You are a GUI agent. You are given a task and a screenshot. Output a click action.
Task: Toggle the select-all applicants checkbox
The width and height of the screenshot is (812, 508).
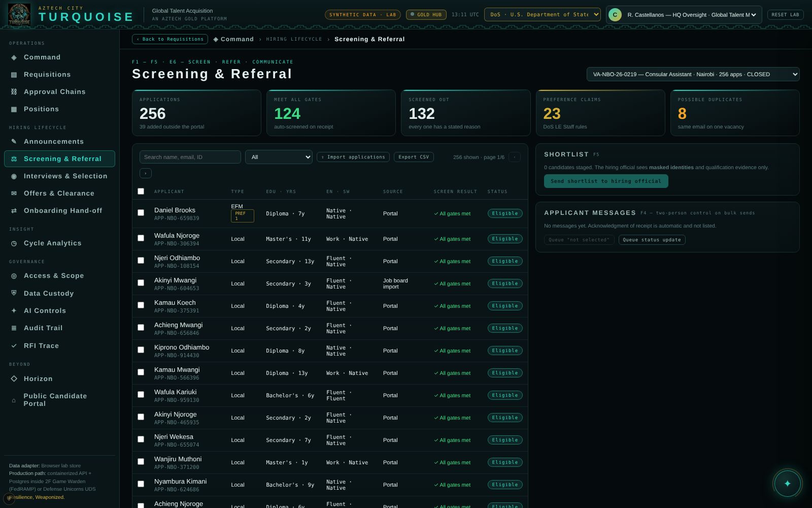click(141, 192)
